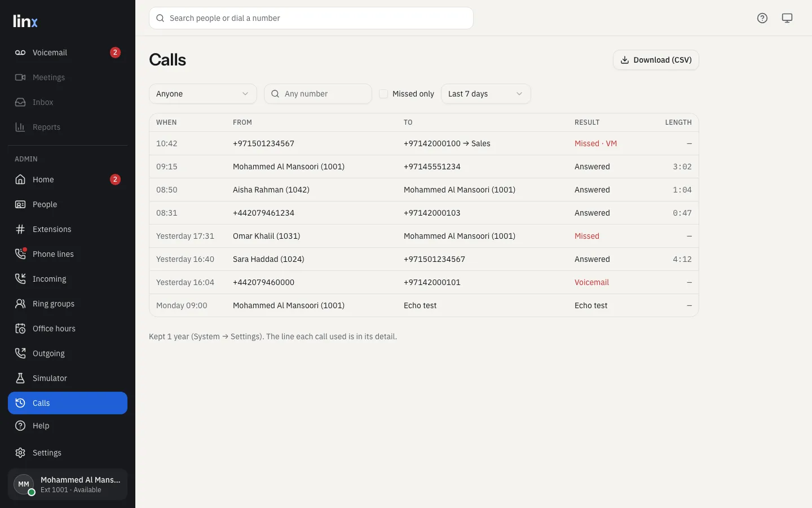Click the linx logo
This screenshot has width=812, height=508.
click(25, 21)
